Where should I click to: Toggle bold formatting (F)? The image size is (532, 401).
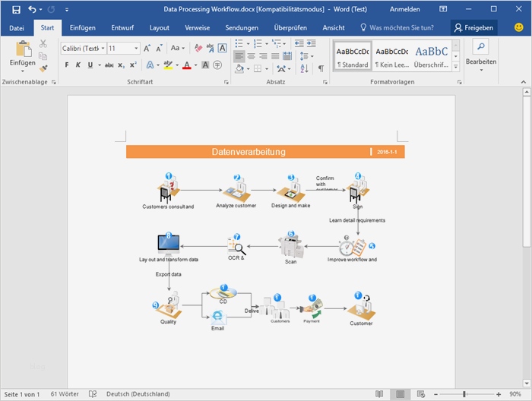(x=67, y=65)
